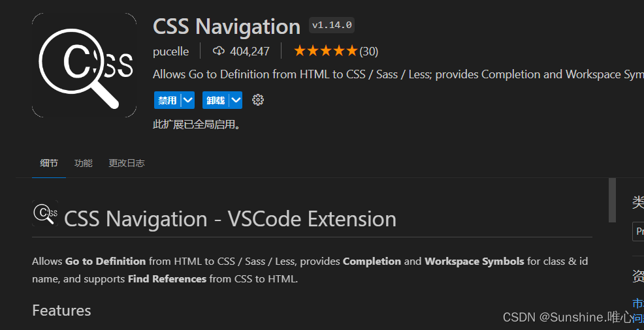Viewport: 644px width, 330px height.
Task: Click the Features heading
Action: [x=61, y=310]
